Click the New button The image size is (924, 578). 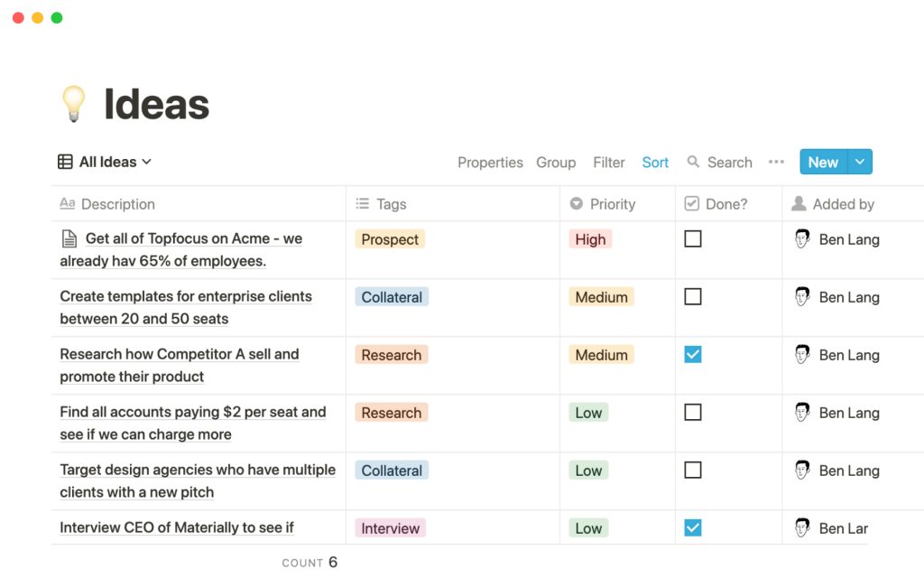pos(823,162)
